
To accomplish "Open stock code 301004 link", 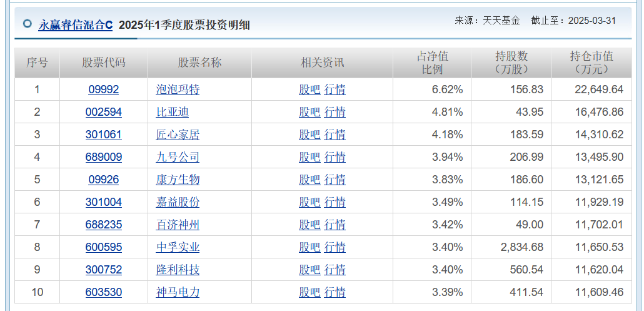I will point(104,202).
